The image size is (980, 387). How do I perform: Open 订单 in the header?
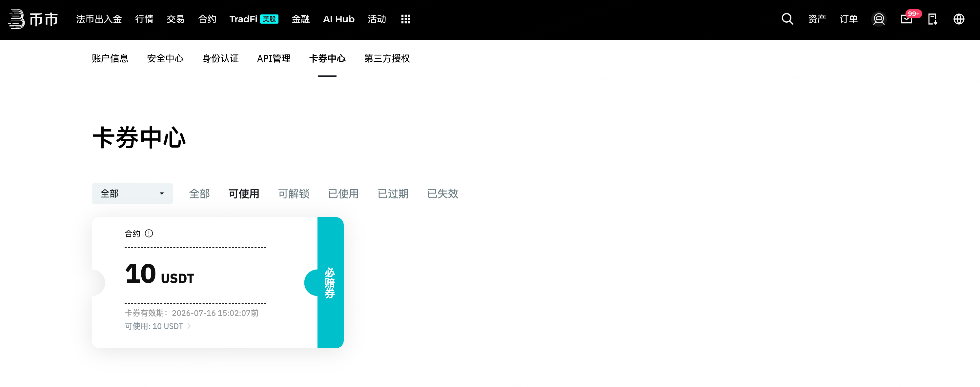[848, 19]
